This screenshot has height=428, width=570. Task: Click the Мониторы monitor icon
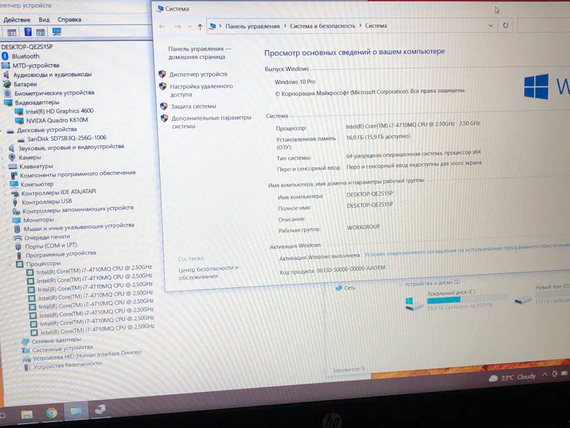click(16, 220)
